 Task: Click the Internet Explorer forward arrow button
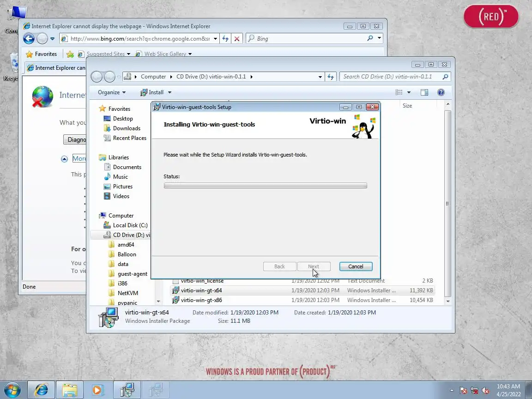click(x=42, y=39)
